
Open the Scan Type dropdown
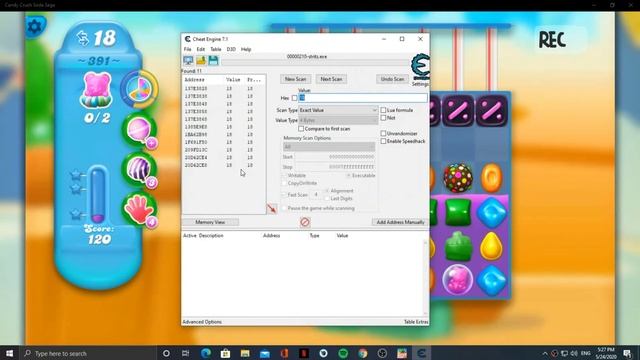click(x=338, y=110)
